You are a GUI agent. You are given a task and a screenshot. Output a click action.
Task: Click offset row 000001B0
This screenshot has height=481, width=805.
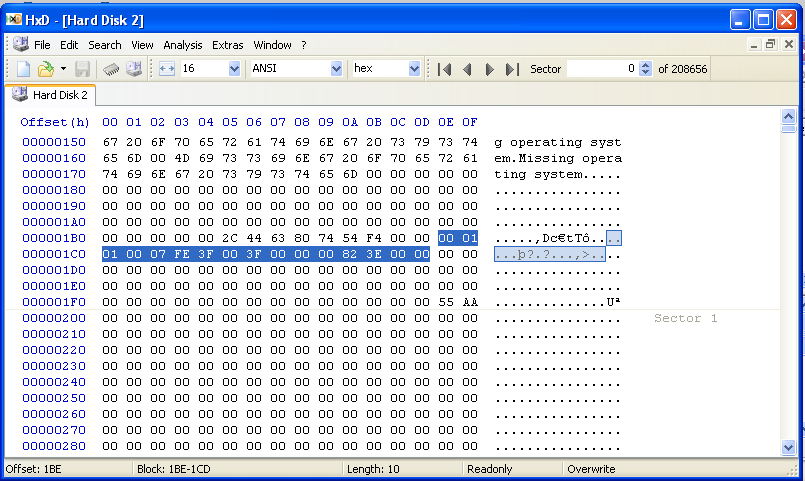54,238
